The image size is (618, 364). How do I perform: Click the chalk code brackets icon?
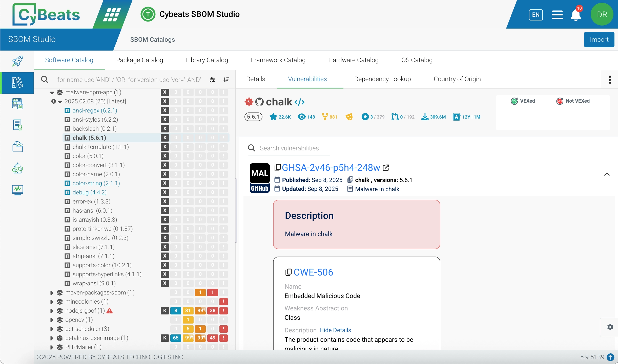click(x=299, y=102)
